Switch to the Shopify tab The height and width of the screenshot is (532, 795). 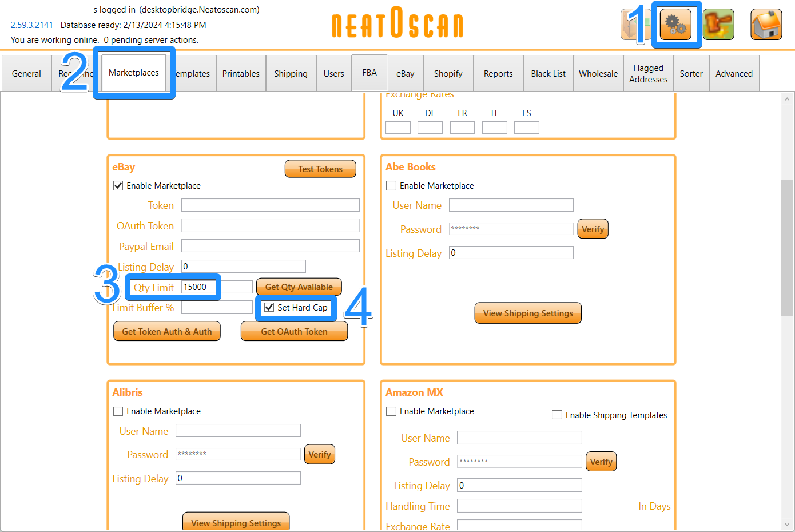[x=448, y=73]
